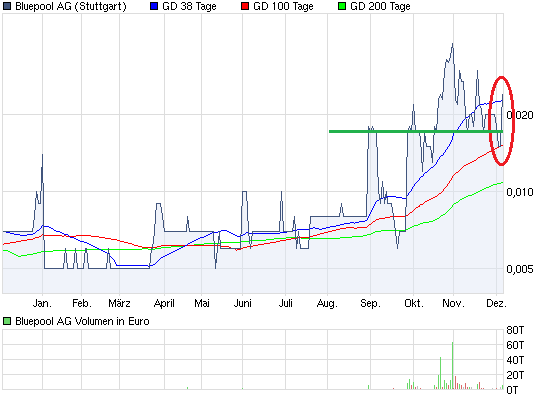545x398 pixels.
Task: Click the 'Feb.' month axis label
Action: pos(82,303)
